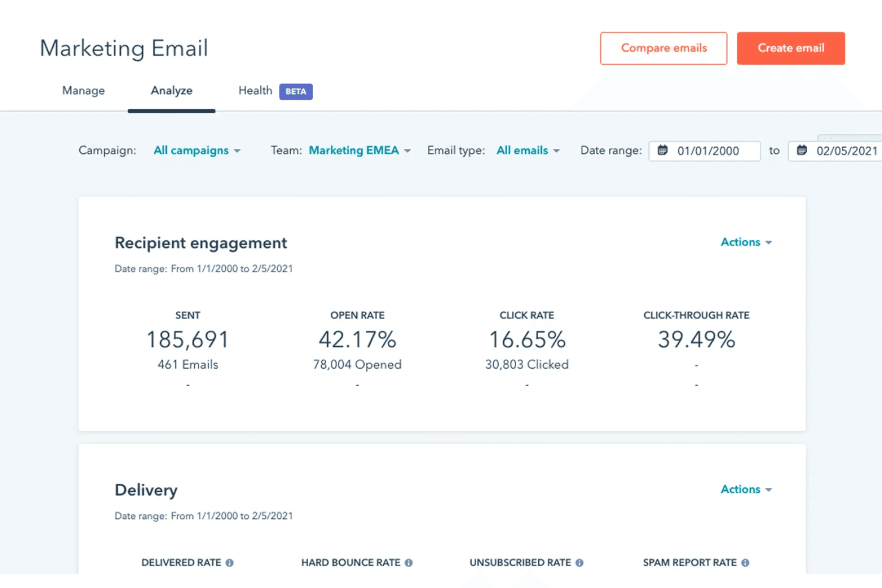Click the CLICK-THROUGH RATE column label
Viewport: 882px width, 588px height.
[696, 315]
